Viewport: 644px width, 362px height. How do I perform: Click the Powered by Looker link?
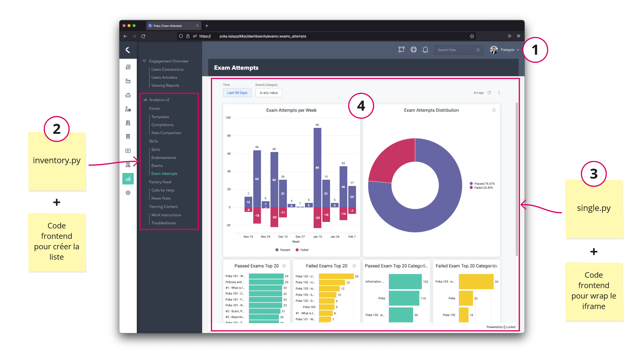pos(501,327)
